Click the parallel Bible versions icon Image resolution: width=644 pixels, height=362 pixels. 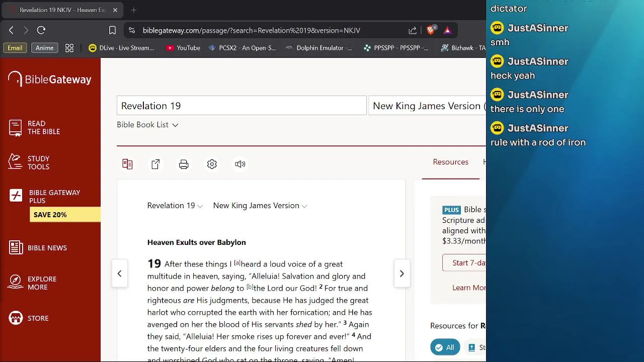tap(127, 164)
